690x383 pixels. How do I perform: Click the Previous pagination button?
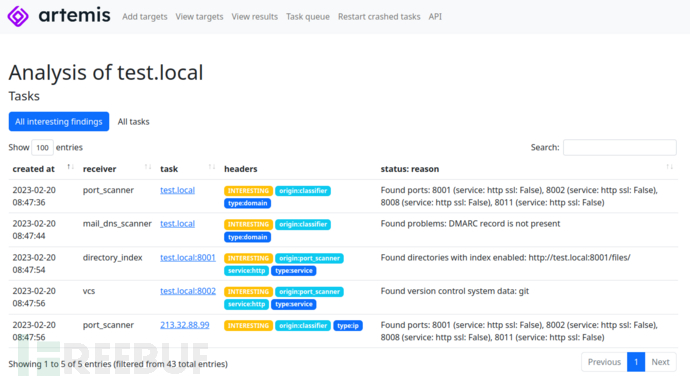coord(604,362)
